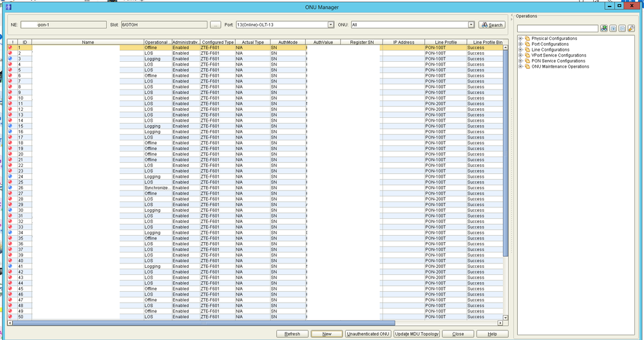Click the blue status dot for ONU 41

[10, 266]
